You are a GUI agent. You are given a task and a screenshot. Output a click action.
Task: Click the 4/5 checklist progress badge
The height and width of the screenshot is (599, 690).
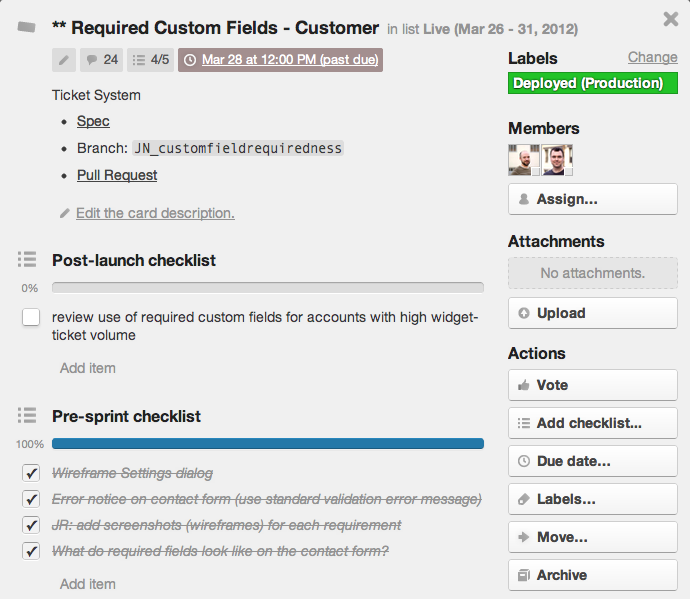[x=150, y=60]
